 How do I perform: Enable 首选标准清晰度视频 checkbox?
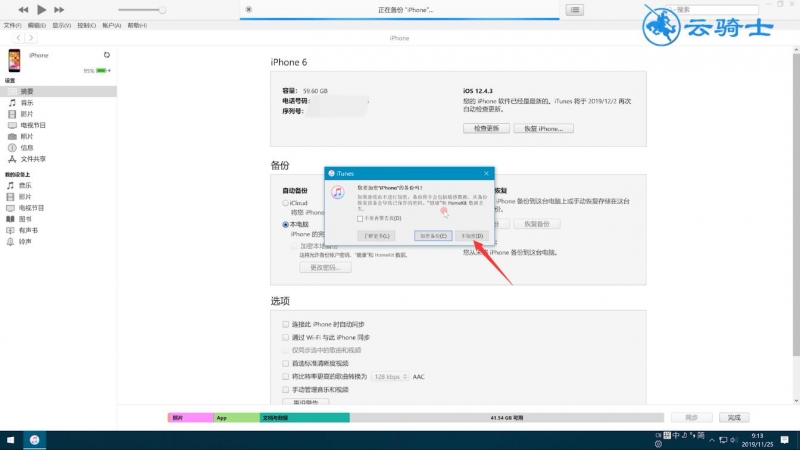(285, 363)
